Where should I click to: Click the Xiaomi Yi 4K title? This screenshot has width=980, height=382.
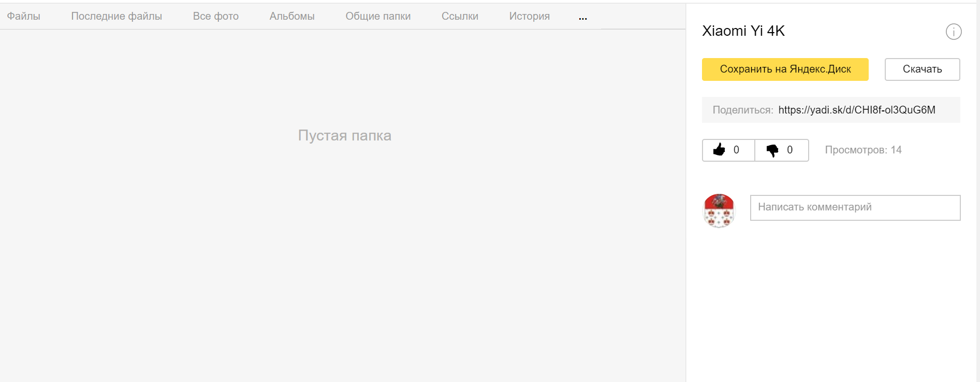coord(743,31)
